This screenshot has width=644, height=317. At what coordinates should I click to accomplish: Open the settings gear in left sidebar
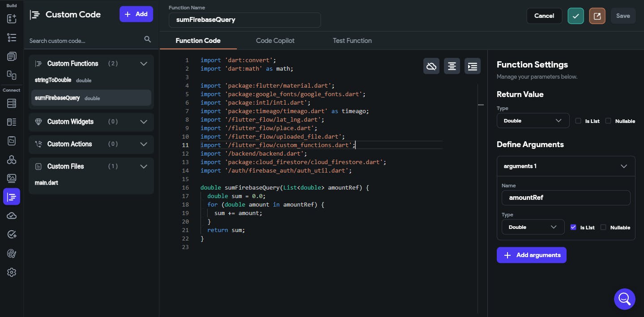point(12,272)
